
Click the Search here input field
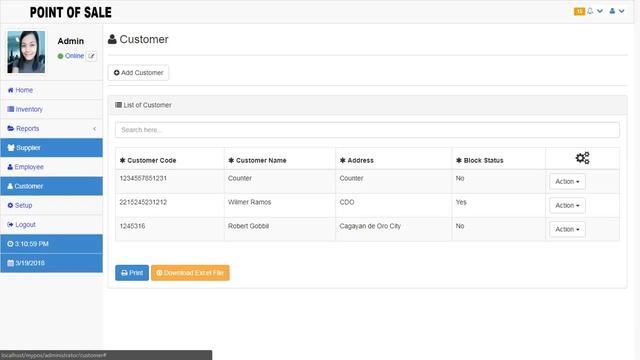367,130
